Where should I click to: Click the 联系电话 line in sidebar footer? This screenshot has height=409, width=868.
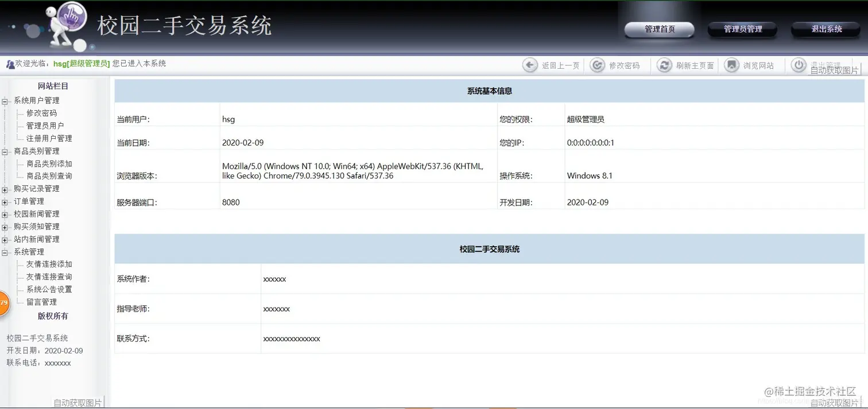tap(39, 363)
